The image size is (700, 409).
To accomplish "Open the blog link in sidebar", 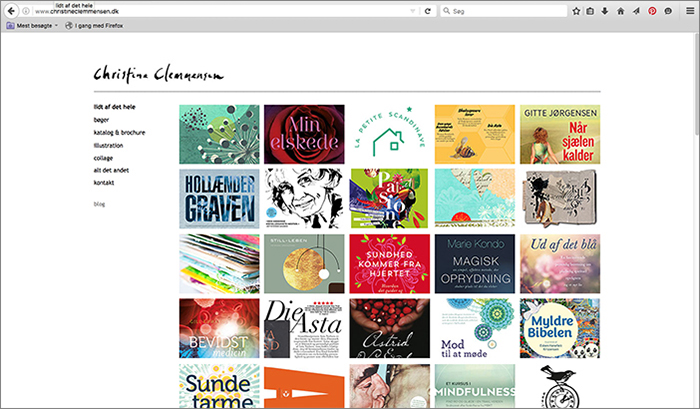I will point(99,204).
